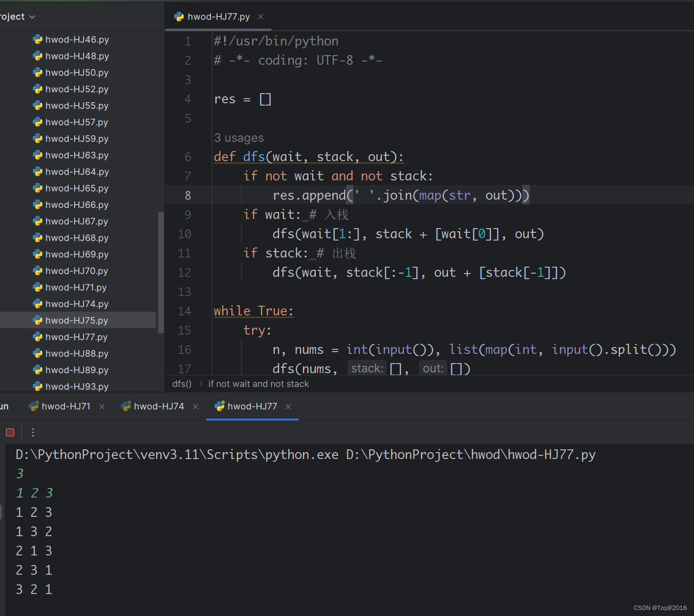
Task: Close hwod-HJ71 run tab
Action: pyautogui.click(x=102, y=407)
